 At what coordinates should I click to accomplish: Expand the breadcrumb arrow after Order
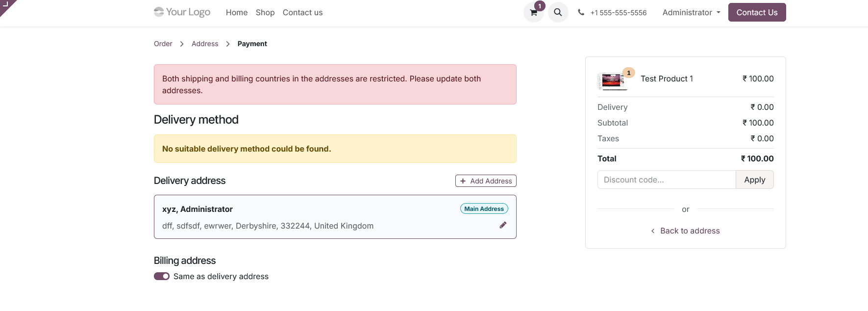click(x=181, y=44)
